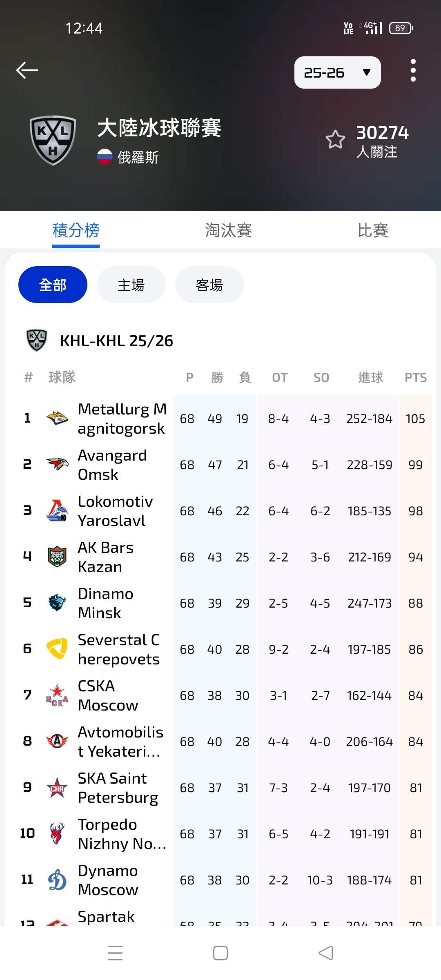The image size is (441, 980).
Task: Select the 全部 filter chip
Action: (x=53, y=285)
